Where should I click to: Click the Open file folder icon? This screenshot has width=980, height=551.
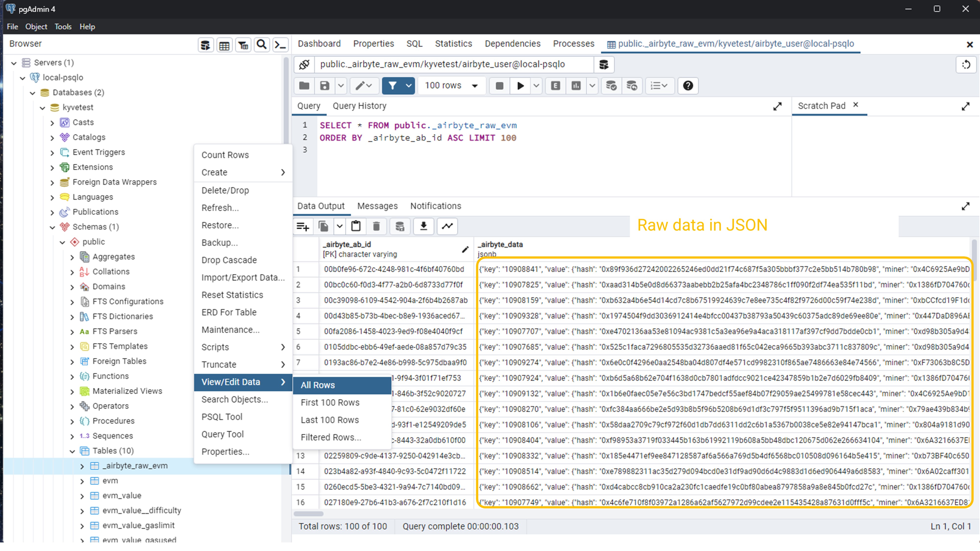[x=304, y=85]
